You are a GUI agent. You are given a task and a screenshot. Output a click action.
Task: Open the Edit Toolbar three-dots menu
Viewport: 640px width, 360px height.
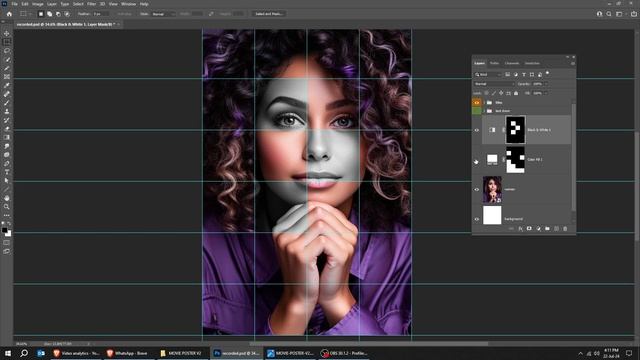tap(7, 215)
